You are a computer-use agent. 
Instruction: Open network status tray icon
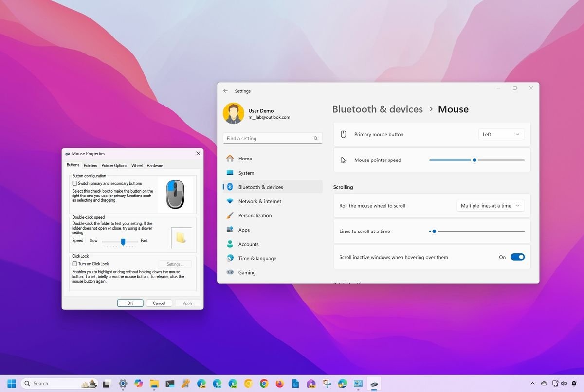554,383
